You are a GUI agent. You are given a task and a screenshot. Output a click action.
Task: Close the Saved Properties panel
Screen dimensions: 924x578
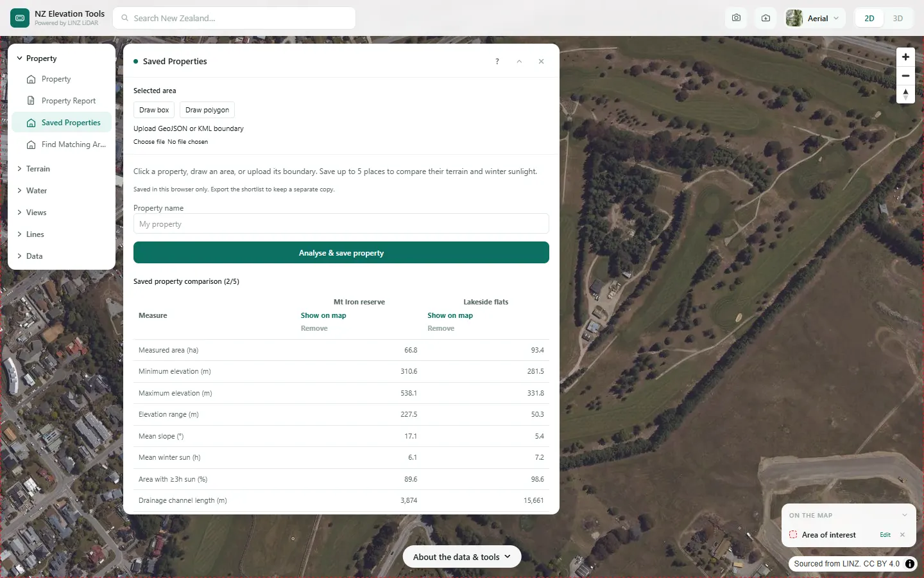point(541,62)
